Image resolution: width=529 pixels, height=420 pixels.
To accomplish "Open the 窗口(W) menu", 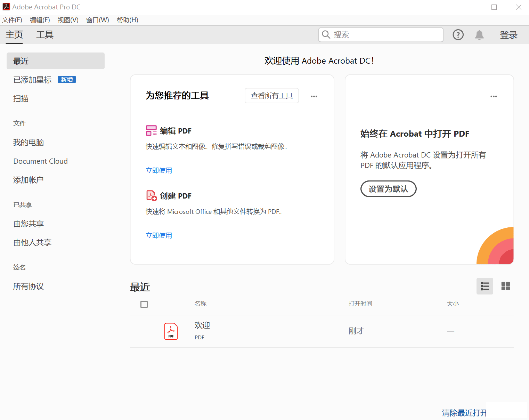I will click(x=98, y=20).
